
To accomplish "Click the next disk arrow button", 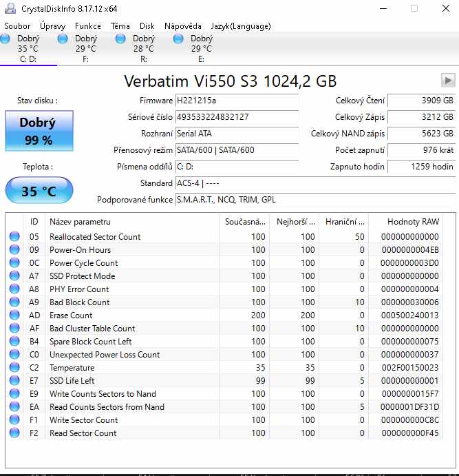I will click(447, 80).
